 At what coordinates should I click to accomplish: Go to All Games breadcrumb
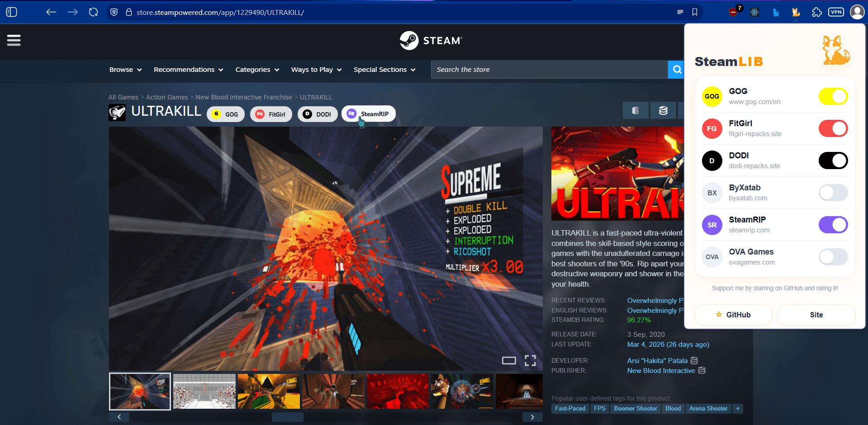(123, 97)
